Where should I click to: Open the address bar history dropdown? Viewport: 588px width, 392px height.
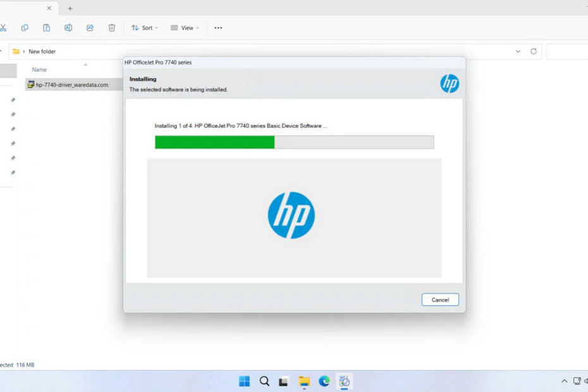click(x=517, y=51)
